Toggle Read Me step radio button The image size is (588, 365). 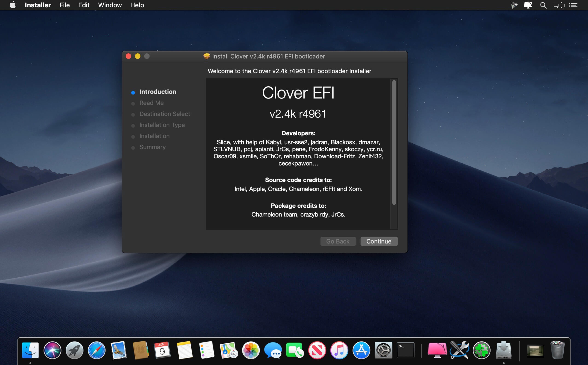tap(133, 103)
